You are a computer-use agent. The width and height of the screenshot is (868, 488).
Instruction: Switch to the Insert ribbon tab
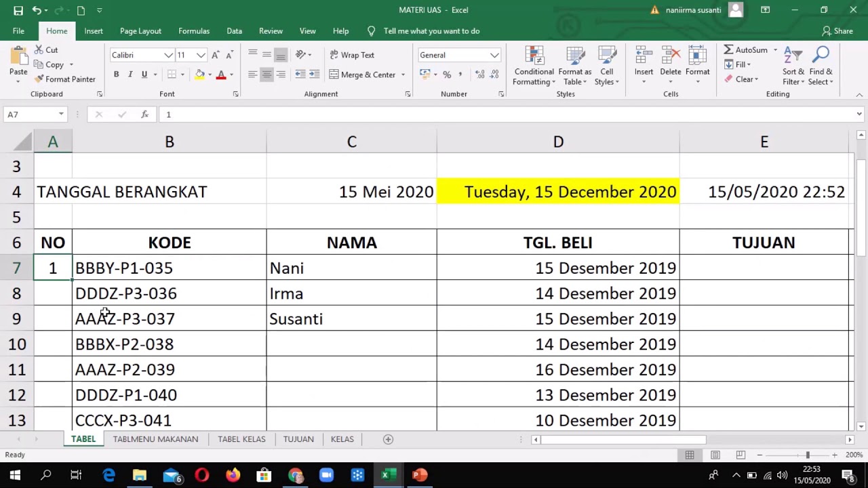click(94, 31)
